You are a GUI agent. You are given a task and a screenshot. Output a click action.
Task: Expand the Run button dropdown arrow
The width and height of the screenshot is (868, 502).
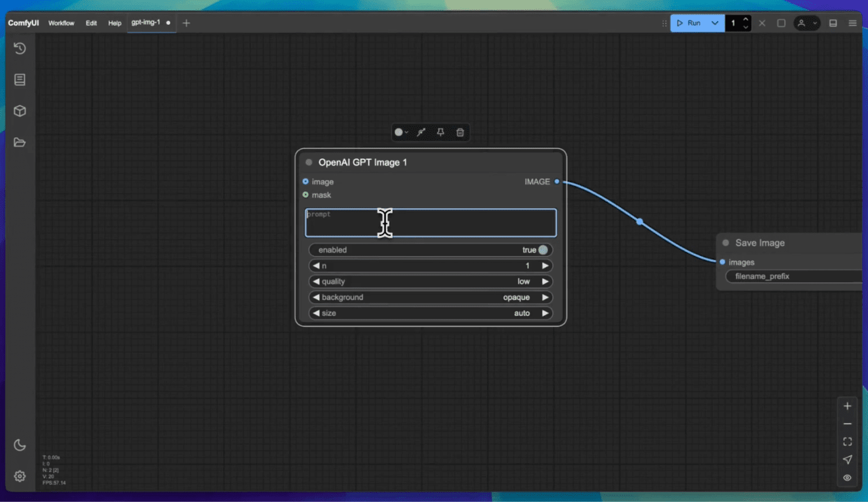(x=714, y=23)
